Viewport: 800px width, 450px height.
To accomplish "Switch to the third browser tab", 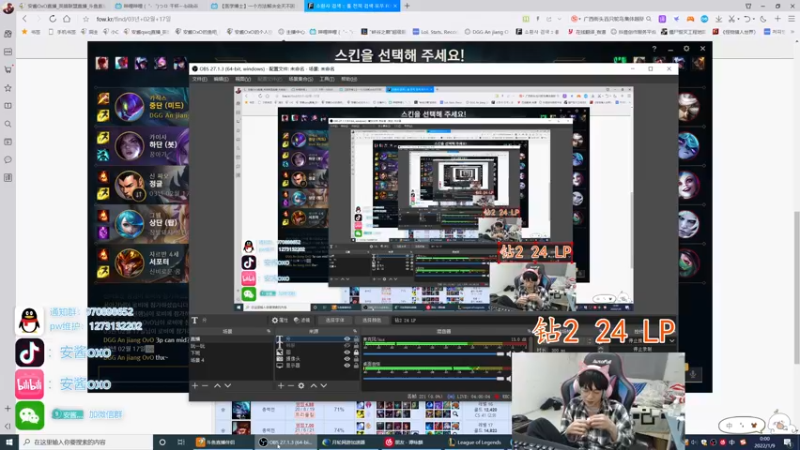I will pos(254,6).
